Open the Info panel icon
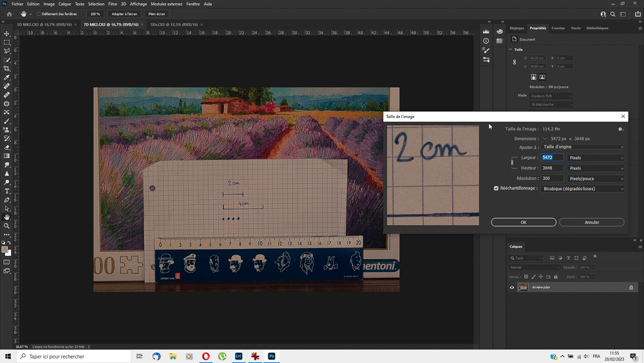Viewport: 644px width, 363px height. (486, 41)
